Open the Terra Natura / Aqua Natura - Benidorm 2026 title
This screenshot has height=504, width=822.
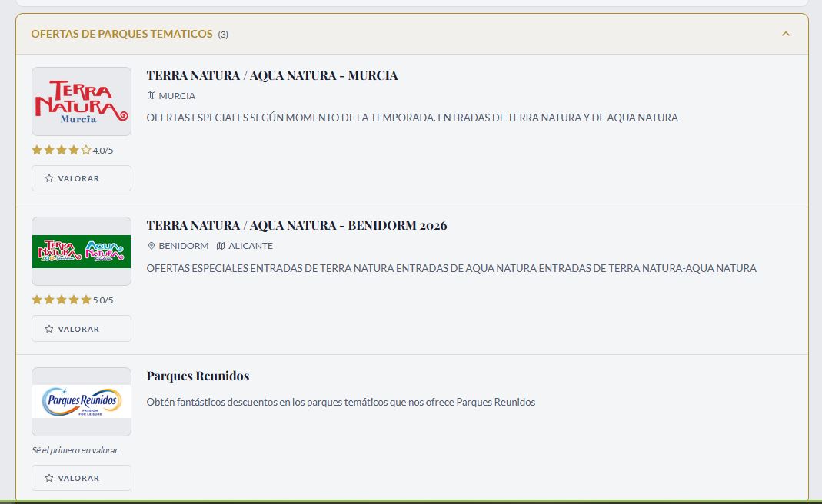coord(297,225)
